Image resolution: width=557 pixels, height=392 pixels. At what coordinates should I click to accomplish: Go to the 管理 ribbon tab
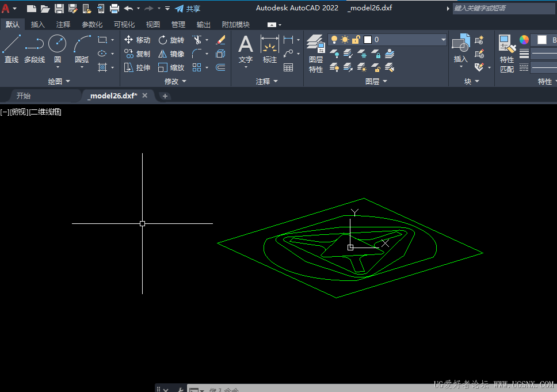coord(178,25)
